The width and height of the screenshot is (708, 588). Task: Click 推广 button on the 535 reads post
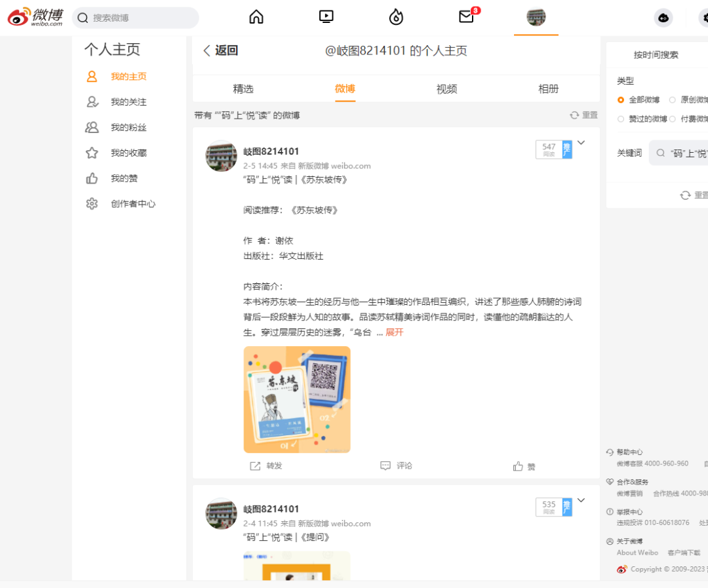567,507
